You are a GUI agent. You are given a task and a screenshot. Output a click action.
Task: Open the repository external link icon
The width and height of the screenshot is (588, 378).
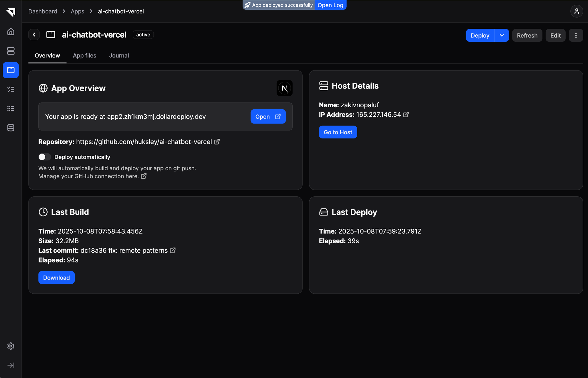click(217, 142)
